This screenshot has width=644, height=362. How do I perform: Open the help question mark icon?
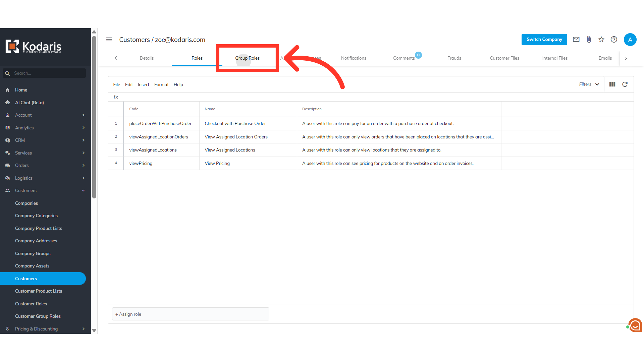[x=614, y=40]
